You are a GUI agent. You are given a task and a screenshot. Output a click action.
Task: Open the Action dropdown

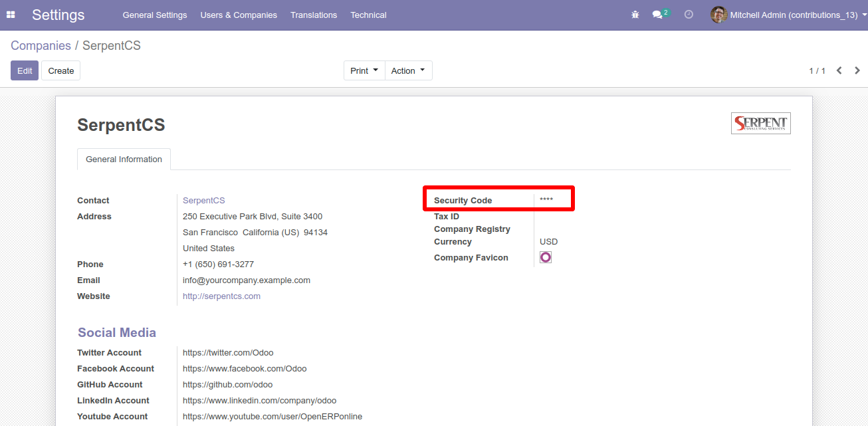(x=408, y=70)
